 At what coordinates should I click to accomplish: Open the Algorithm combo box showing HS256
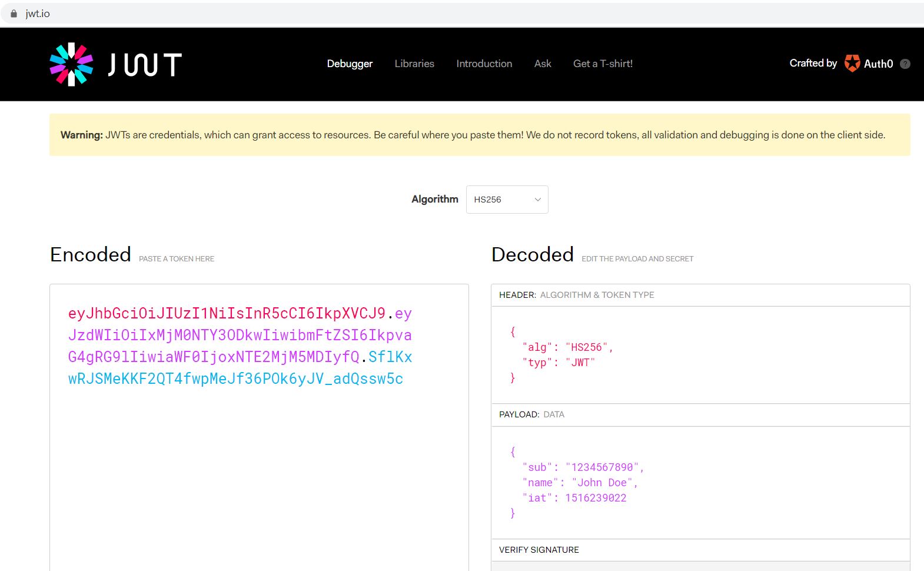click(x=507, y=200)
